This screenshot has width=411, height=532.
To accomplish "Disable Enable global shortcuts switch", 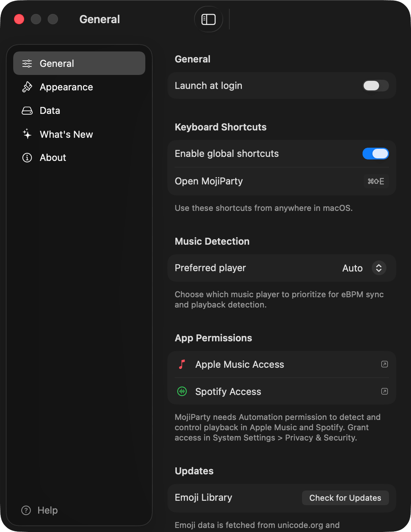I will click(x=376, y=154).
